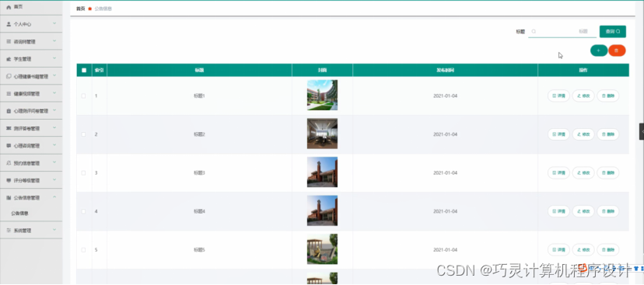This screenshot has width=644, height=285.
Task: Click 修改 edit for row 标题3
Action: click(583, 172)
